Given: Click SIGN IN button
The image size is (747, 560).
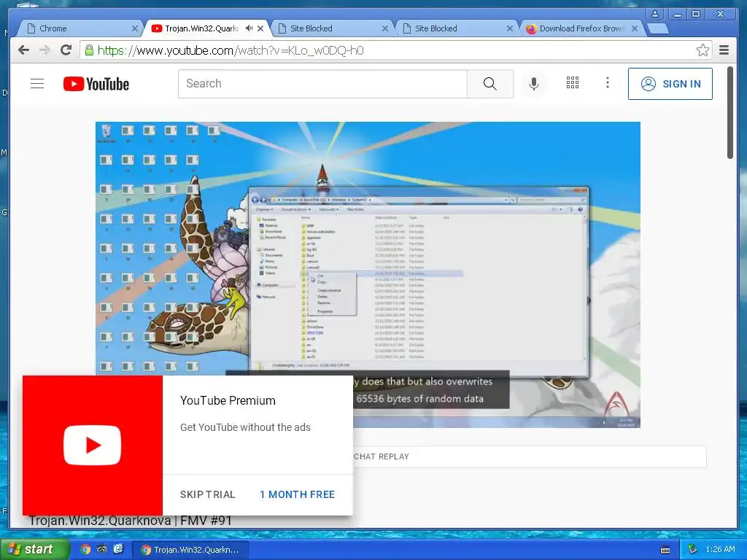Looking at the screenshot, I should tap(670, 84).
